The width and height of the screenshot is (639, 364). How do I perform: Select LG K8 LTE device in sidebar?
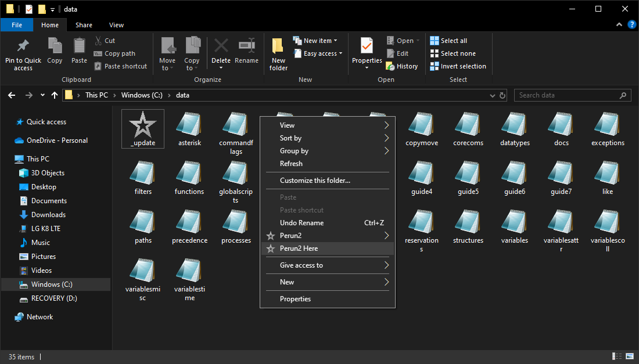point(46,228)
